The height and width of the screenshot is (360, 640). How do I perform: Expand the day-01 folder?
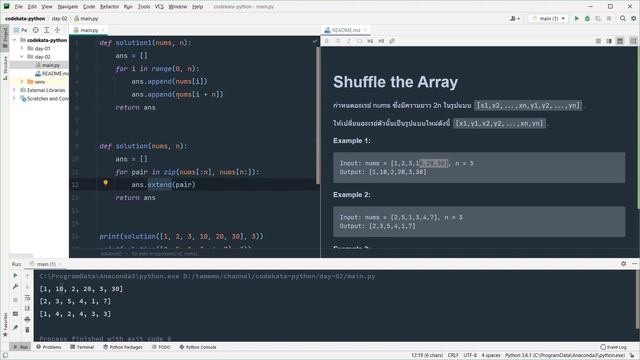[22, 48]
